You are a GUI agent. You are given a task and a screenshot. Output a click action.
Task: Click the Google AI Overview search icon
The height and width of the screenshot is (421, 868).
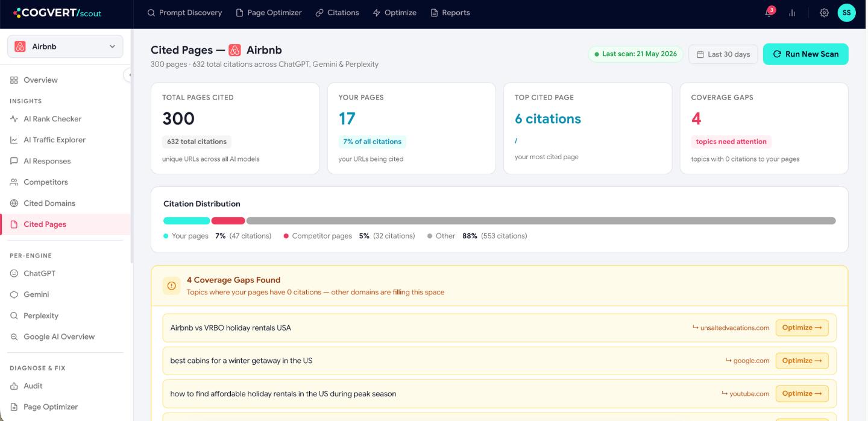[x=14, y=337]
